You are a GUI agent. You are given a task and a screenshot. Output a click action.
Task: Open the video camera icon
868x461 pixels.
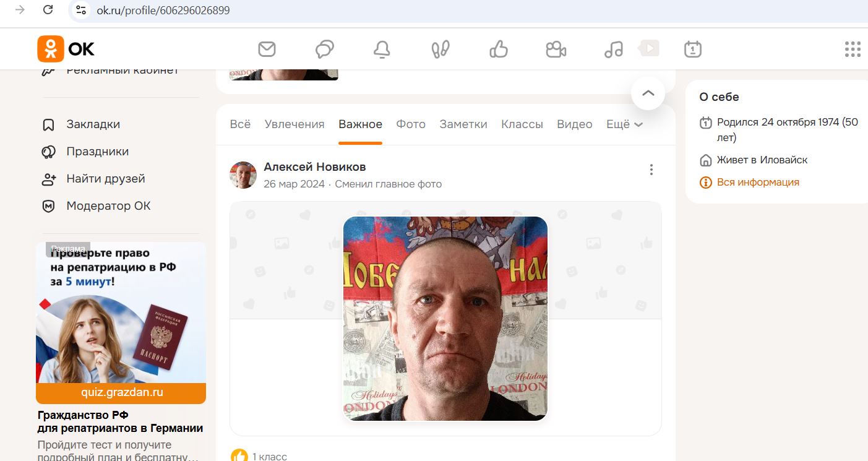pos(556,49)
